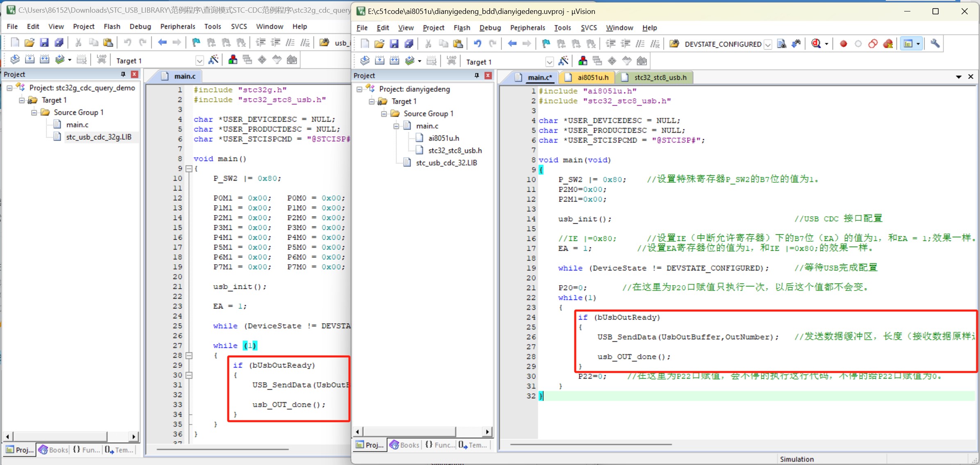Toggle enable/disable breakpoint hollow circle icon
Viewport: 980px width, 465px height.
pyautogui.click(x=858, y=44)
